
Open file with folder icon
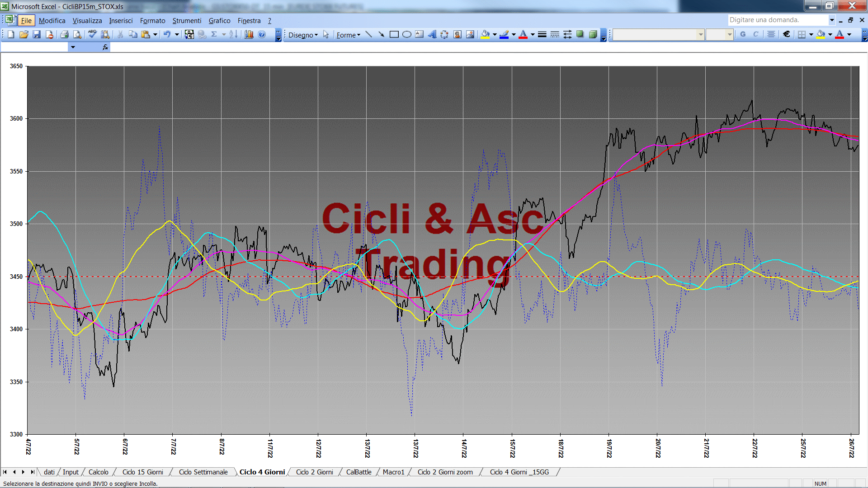click(24, 34)
